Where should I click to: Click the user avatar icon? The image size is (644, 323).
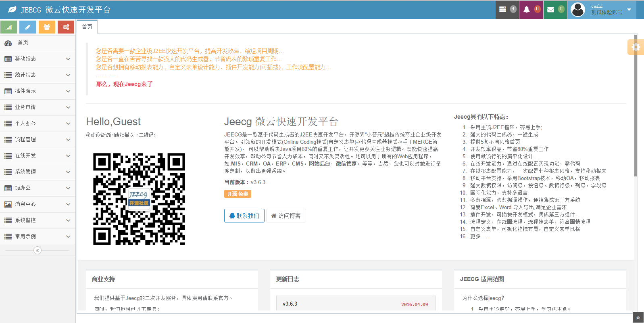[x=578, y=9]
